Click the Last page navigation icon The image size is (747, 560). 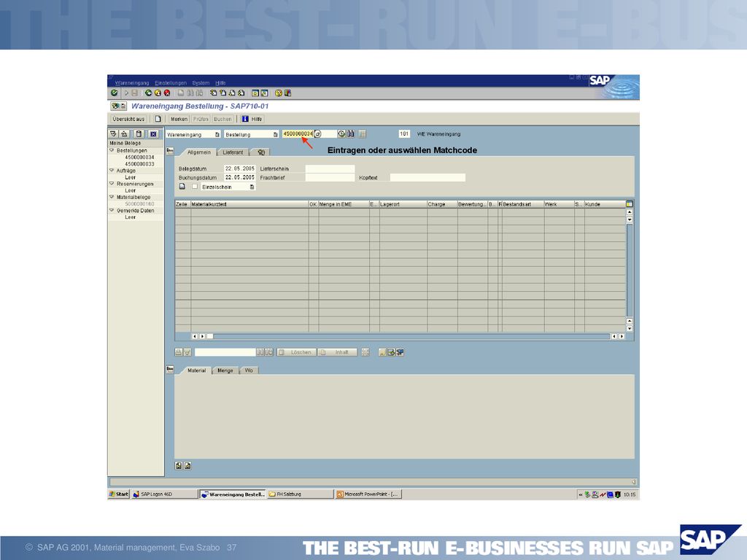(241, 93)
